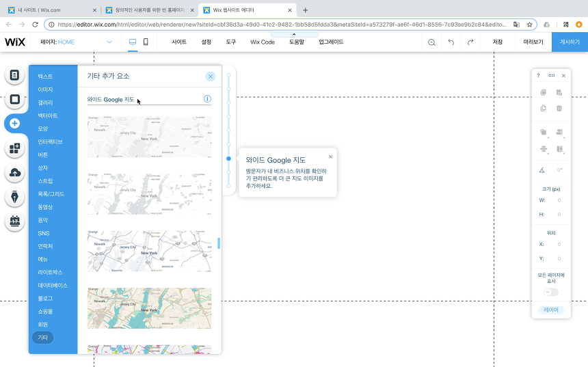
Task: Click the toolbar drag handle dots icon
Action: tap(551, 75)
